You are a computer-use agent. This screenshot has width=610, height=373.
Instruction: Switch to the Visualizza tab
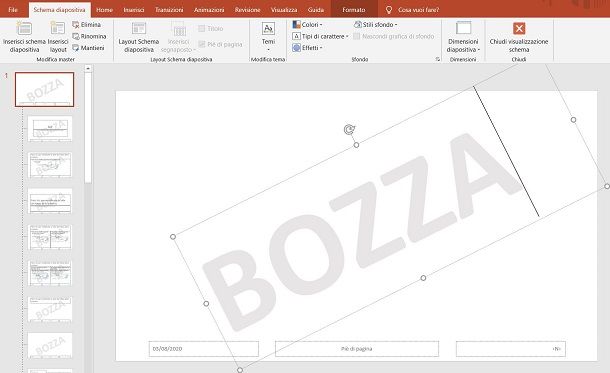(x=284, y=10)
